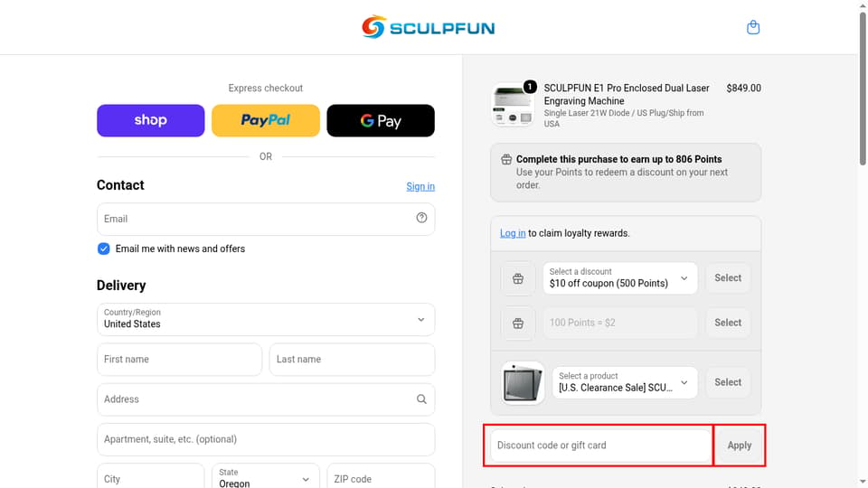Focus the Discount code or gift card field
Screen dimensions: 868x488
pos(600,446)
